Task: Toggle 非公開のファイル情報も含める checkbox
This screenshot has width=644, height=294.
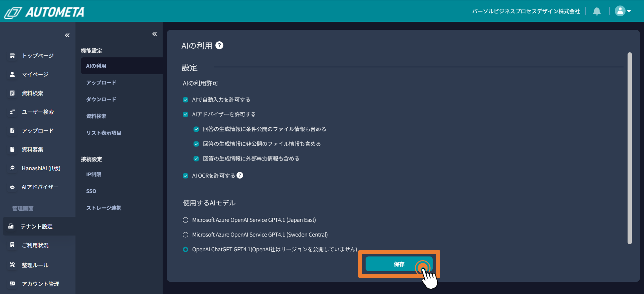Action: (196, 144)
